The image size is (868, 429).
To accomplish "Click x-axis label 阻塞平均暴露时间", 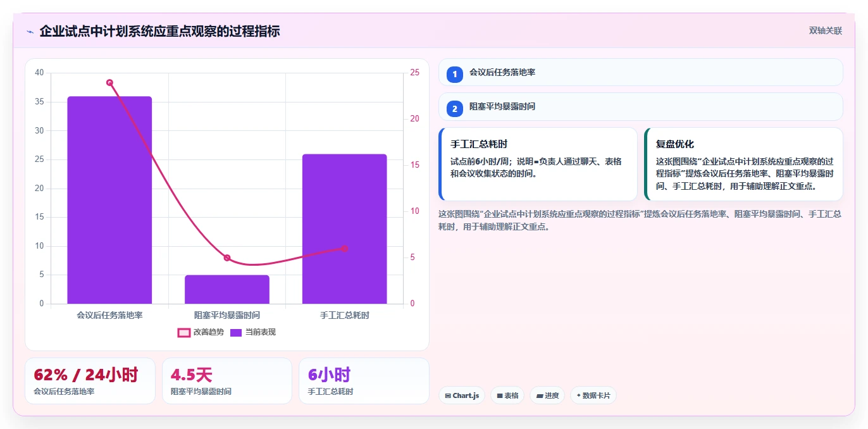I will (x=227, y=314).
